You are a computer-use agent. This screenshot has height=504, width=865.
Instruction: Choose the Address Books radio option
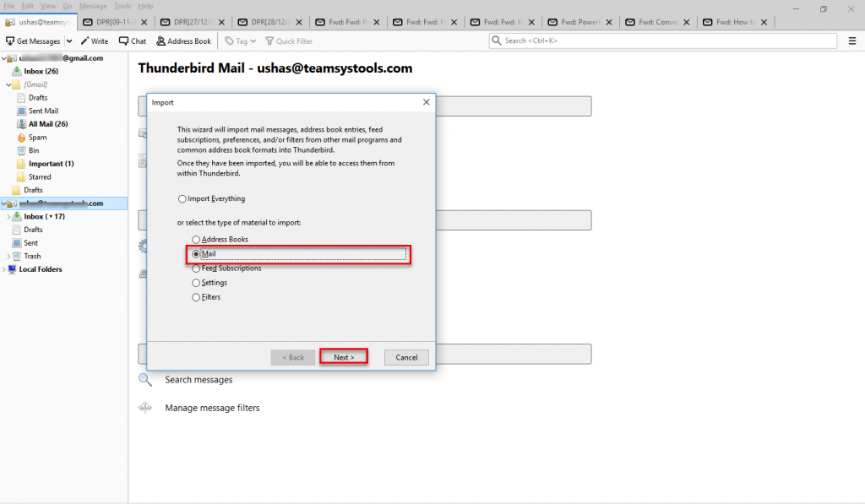(196, 240)
